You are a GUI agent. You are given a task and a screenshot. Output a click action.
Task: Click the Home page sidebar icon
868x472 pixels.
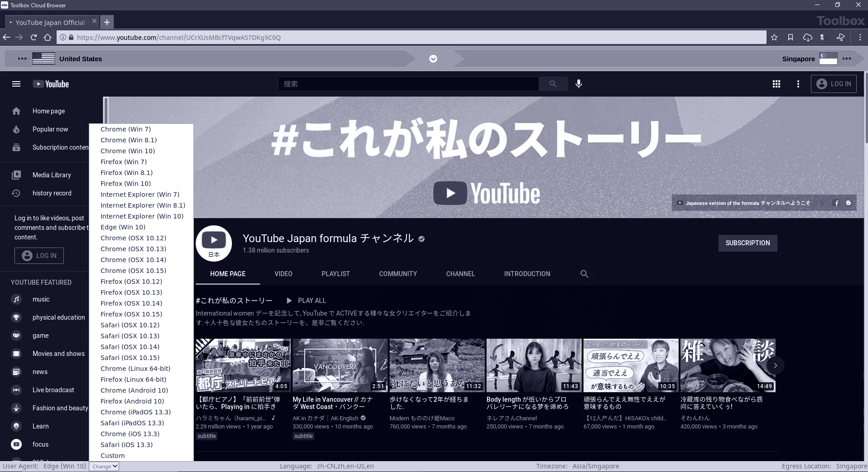coord(16,111)
